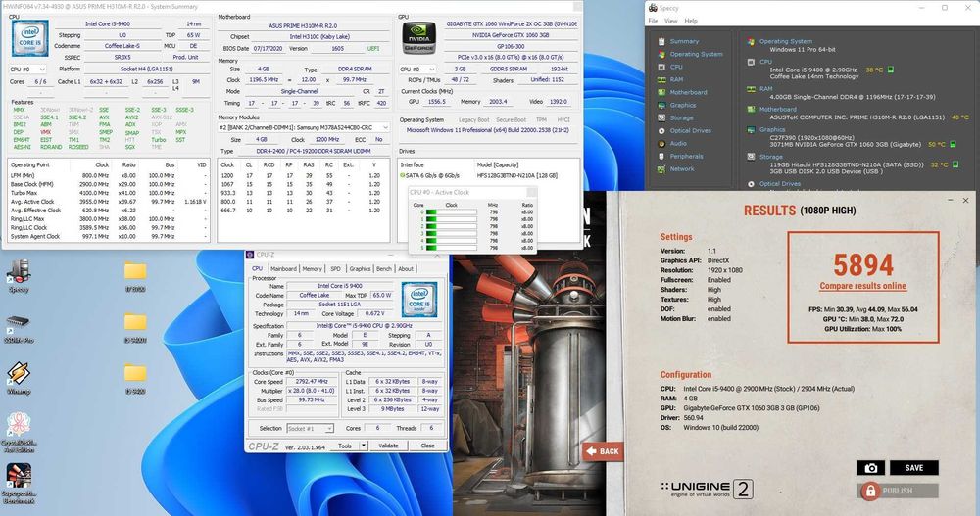Open Summary in Speccy sidebar

coord(684,41)
